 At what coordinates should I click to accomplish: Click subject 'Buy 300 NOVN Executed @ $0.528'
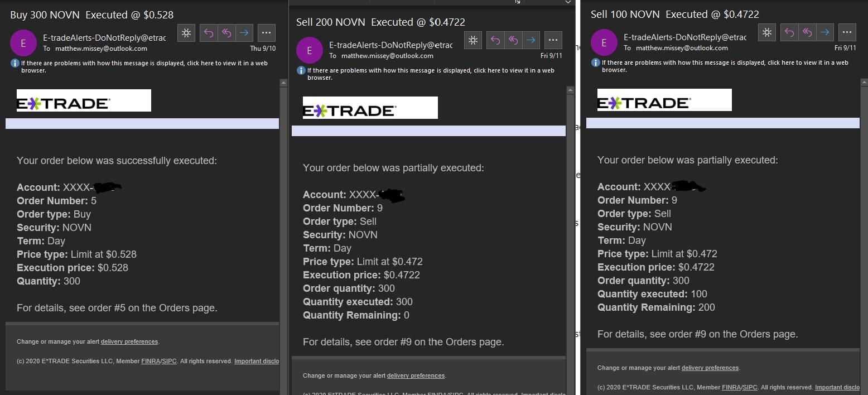(x=91, y=15)
